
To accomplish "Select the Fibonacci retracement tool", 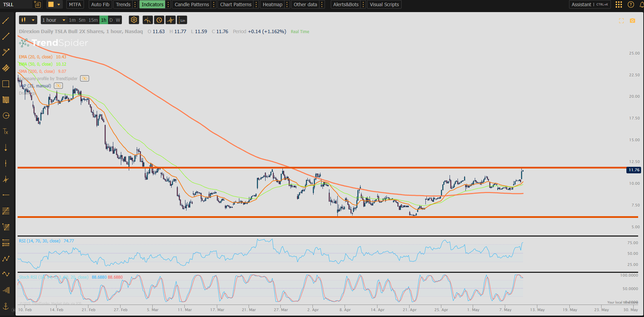I will point(6,211).
